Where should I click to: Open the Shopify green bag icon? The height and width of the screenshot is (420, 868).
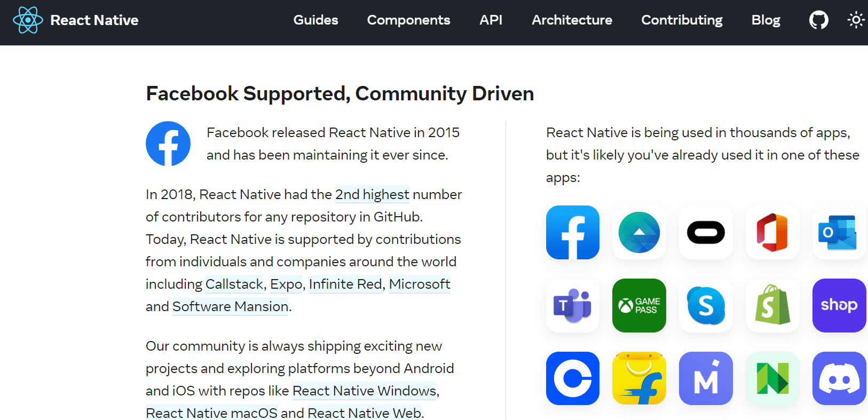[772, 305]
